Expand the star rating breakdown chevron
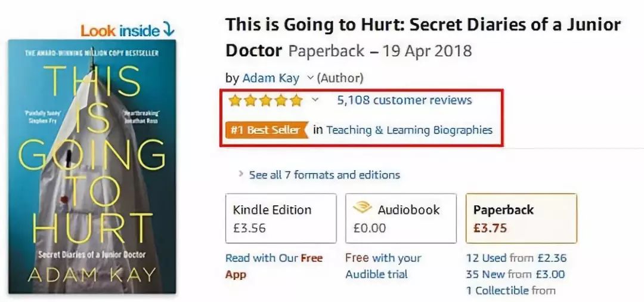This screenshot has width=644, height=302. pos(315,100)
